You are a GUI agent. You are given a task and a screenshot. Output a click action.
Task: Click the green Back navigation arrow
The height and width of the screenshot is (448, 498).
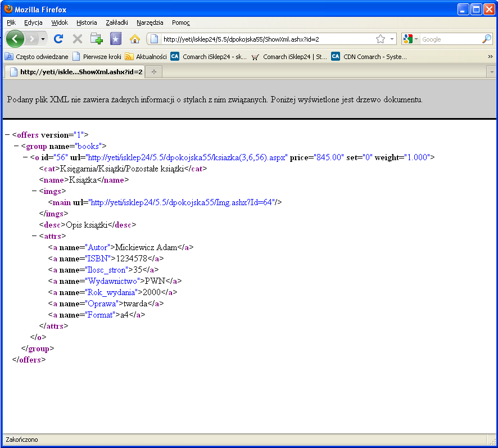coord(15,39)
